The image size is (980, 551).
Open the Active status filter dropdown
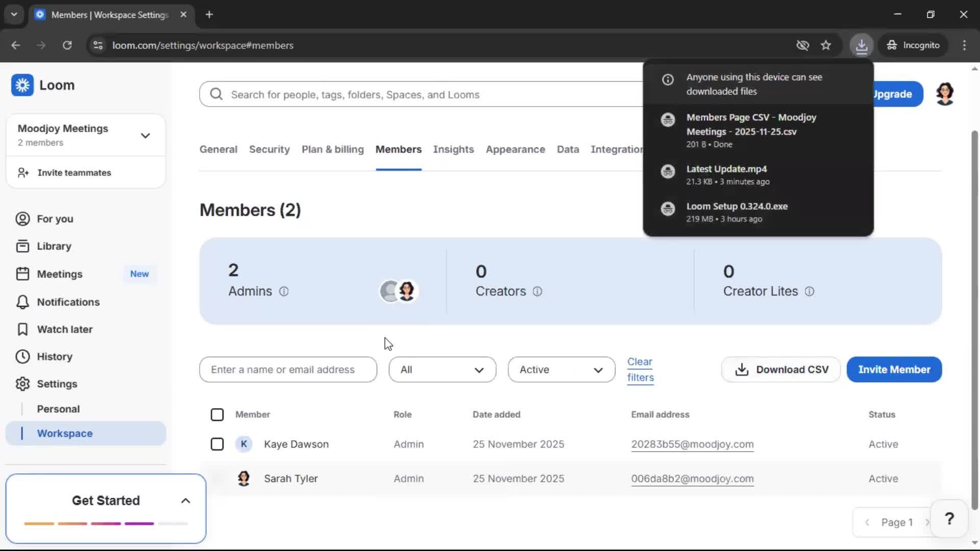coord(561,370)
